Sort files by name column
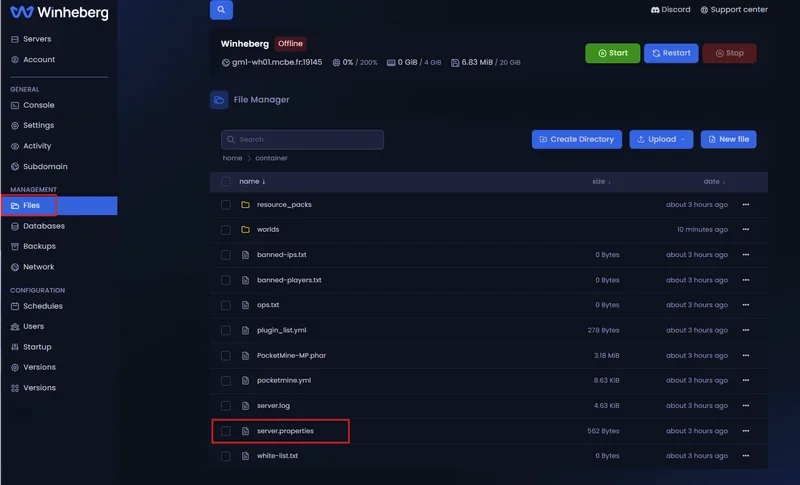Viewport: 800px width, 485px height. (252, 182)
